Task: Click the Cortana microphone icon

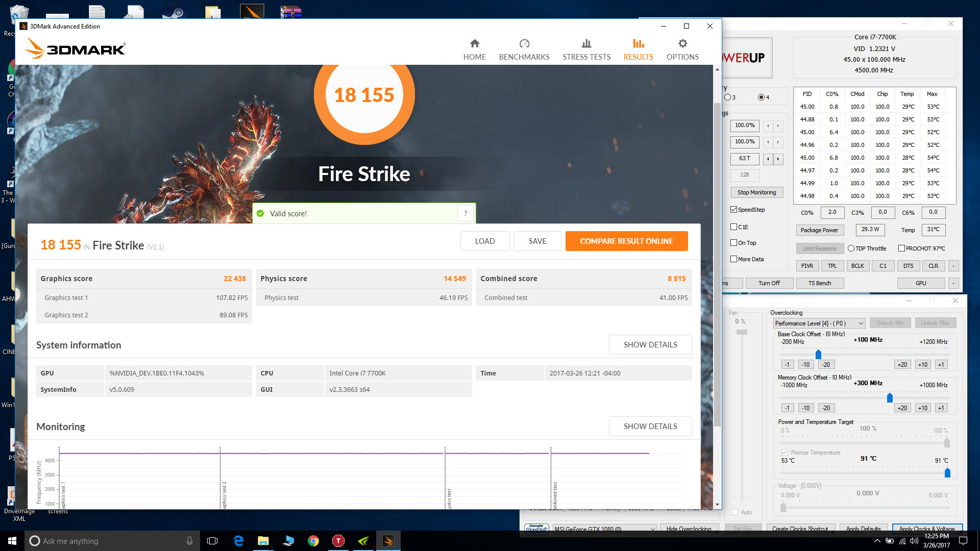Action: point(189,541)
